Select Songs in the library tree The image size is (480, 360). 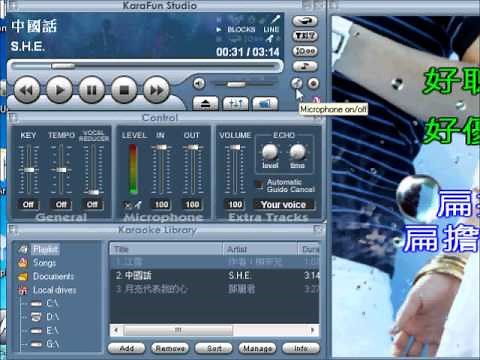click(44, 263)
